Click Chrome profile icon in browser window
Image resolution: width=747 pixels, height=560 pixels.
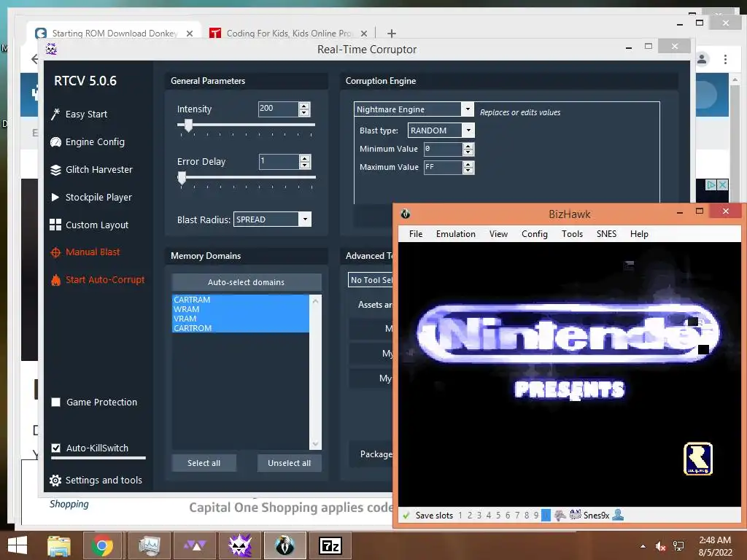click(702, 59)
